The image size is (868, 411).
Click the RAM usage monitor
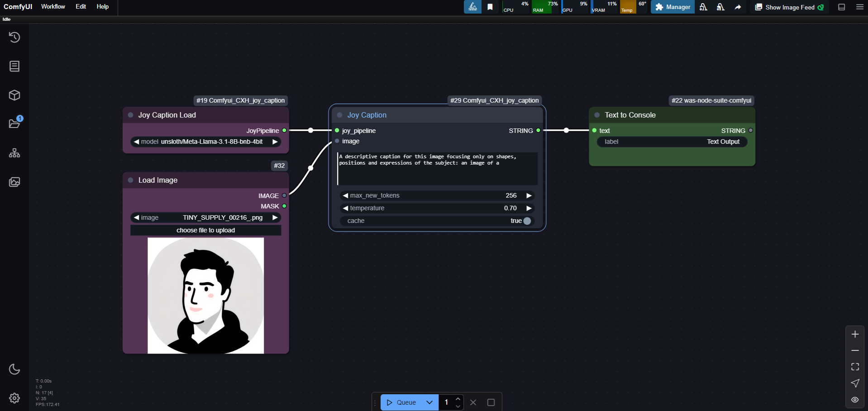545,7
